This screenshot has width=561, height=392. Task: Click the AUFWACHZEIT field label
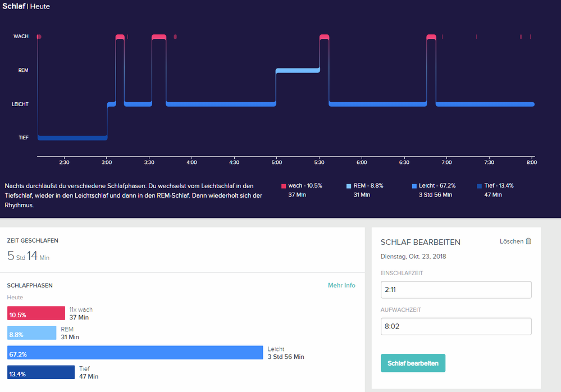pyautogui.click(x=401, y=310)
